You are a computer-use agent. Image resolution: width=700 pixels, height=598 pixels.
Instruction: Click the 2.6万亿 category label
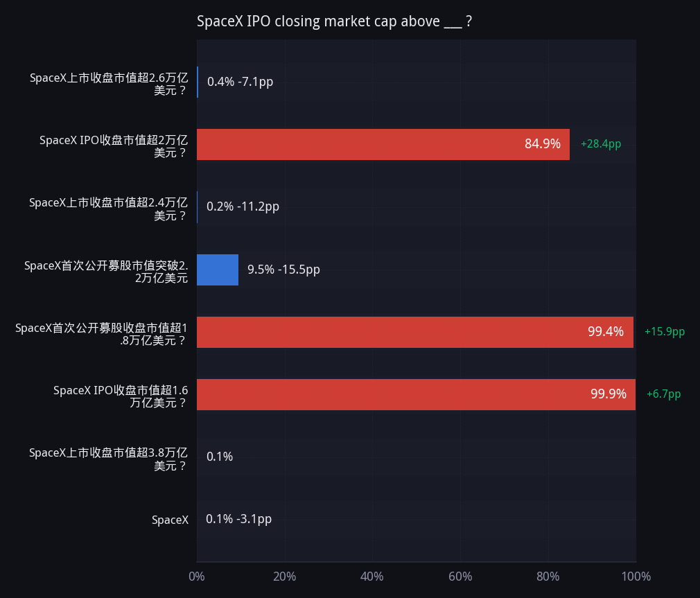pos(109,84)
